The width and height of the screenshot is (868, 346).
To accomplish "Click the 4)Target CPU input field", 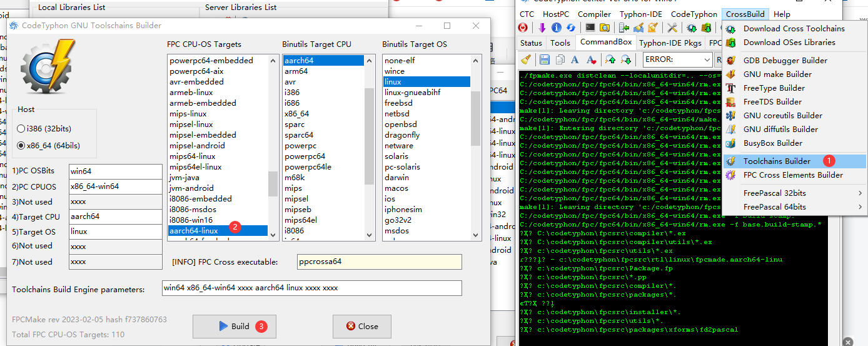I will [115, 216].
